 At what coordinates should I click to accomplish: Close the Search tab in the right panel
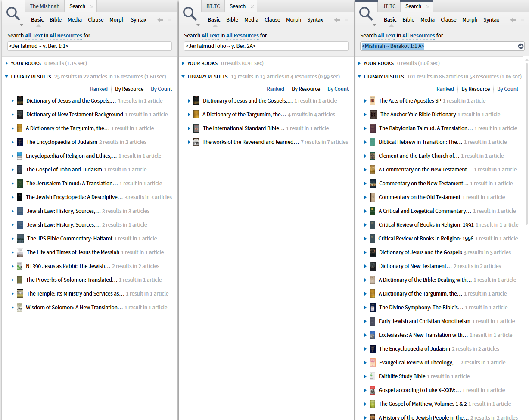click(428, 6)
